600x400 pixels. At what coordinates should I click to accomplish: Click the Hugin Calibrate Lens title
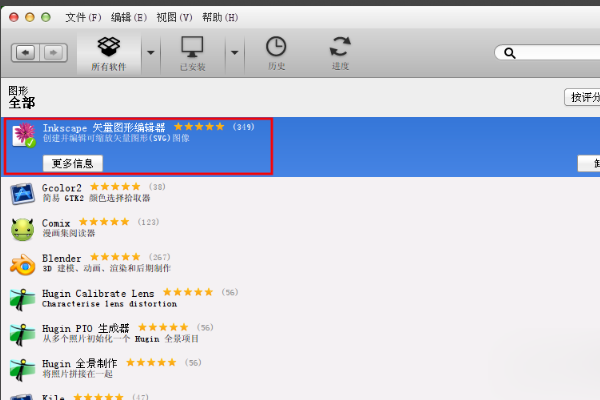click(x=98, y=293)
